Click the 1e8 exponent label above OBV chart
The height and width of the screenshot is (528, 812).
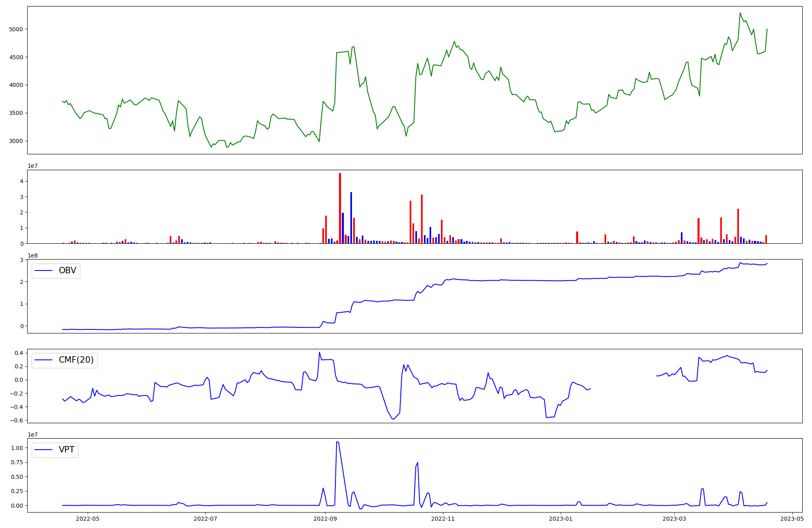point(32,255)
